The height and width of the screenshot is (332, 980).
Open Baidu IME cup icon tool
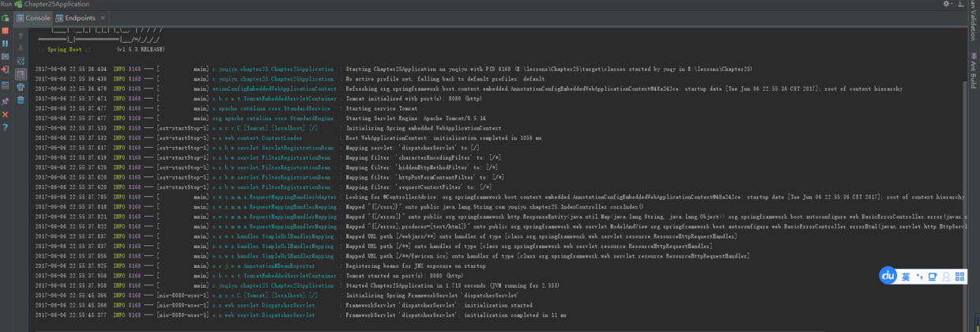[933, 277]
